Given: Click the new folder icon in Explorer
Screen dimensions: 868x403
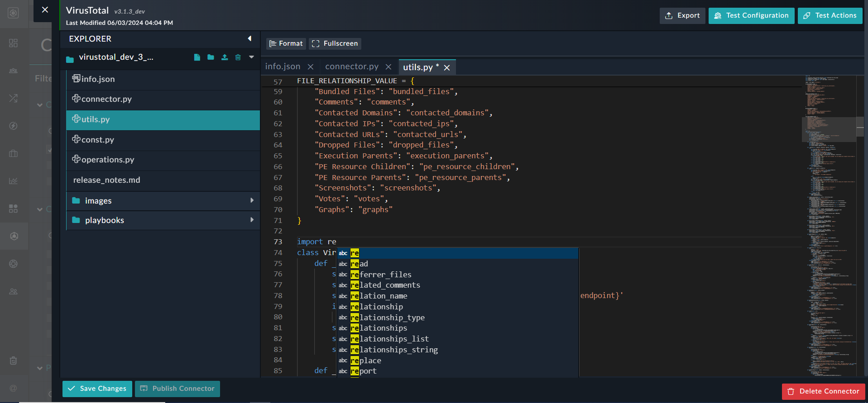Looking at the screenshot, I should click(211, 57).
